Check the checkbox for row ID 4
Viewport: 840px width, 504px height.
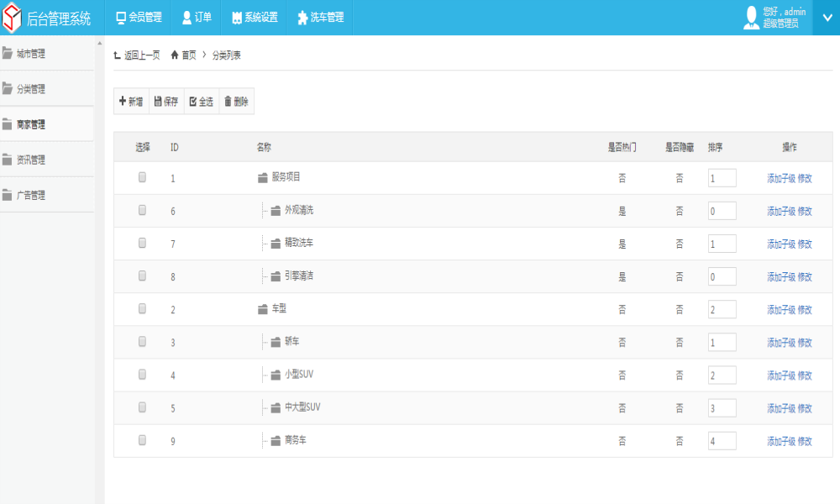(x=142, y=374)
